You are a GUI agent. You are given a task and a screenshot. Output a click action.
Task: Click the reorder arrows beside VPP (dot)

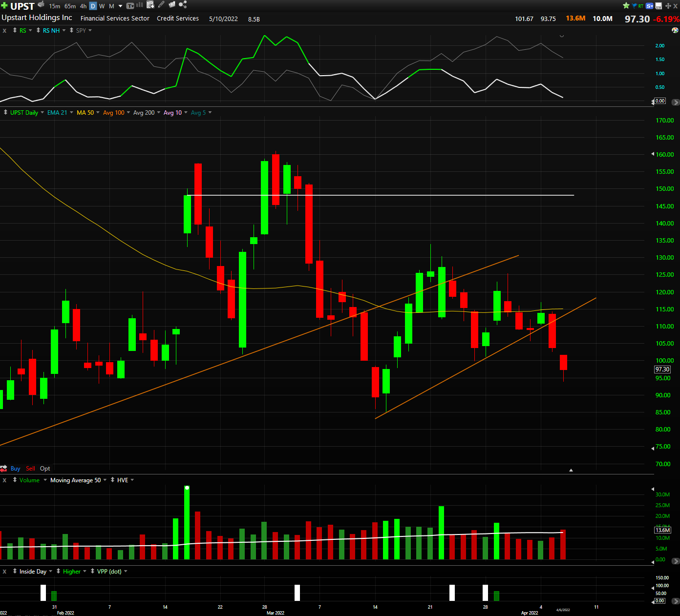coord(92,571)
